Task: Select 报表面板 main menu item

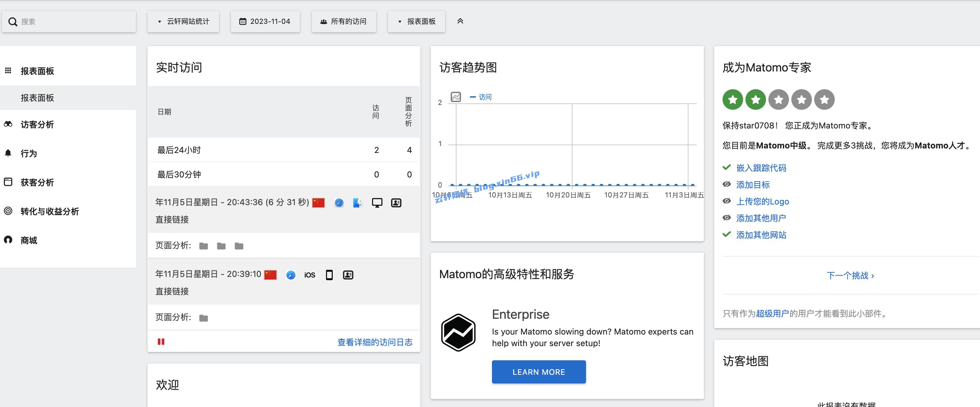Action: click(37, 71)
